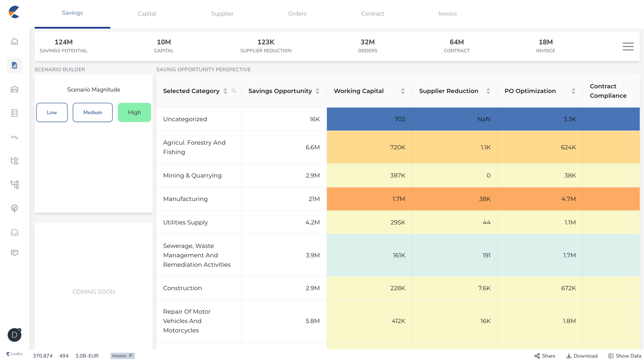Click Utilities Supply PO optimization 1.1M cell
Screen dimensions: 644x361
pos(540,223)
